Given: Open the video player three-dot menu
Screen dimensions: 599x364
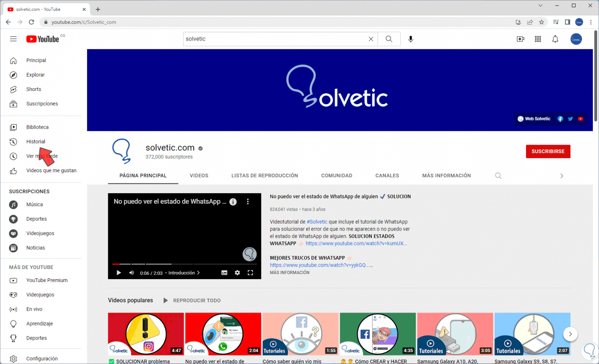Looking at the screenshot, I should pyautogui.click(x=248, y=202).
